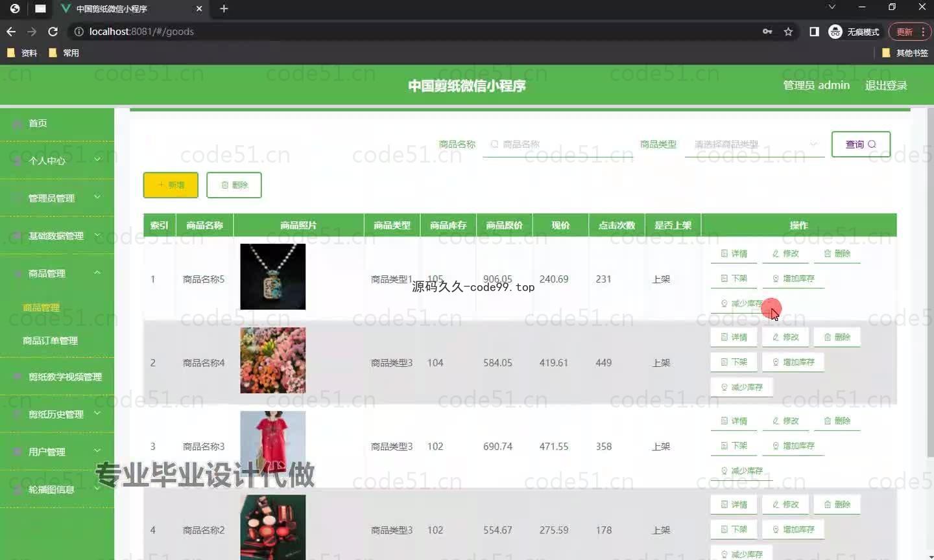934x560 pixels.
Task: Bookmark this page with the star icon
Action: click(788, 31)
